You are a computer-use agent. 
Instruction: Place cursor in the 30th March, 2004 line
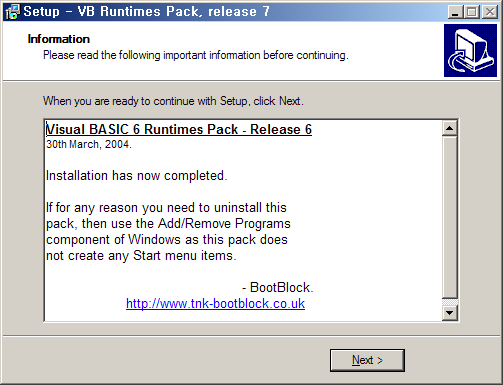pos(89,144)
